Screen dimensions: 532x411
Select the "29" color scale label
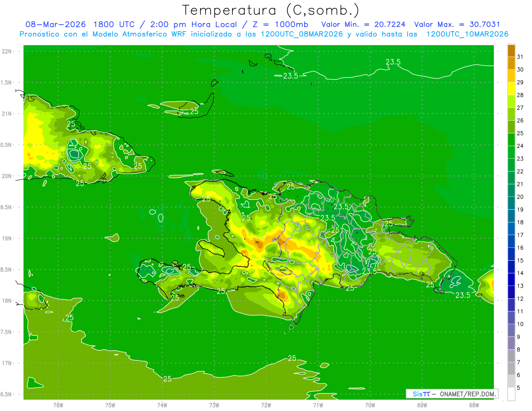pyautogui.click(x=520, y=82)
